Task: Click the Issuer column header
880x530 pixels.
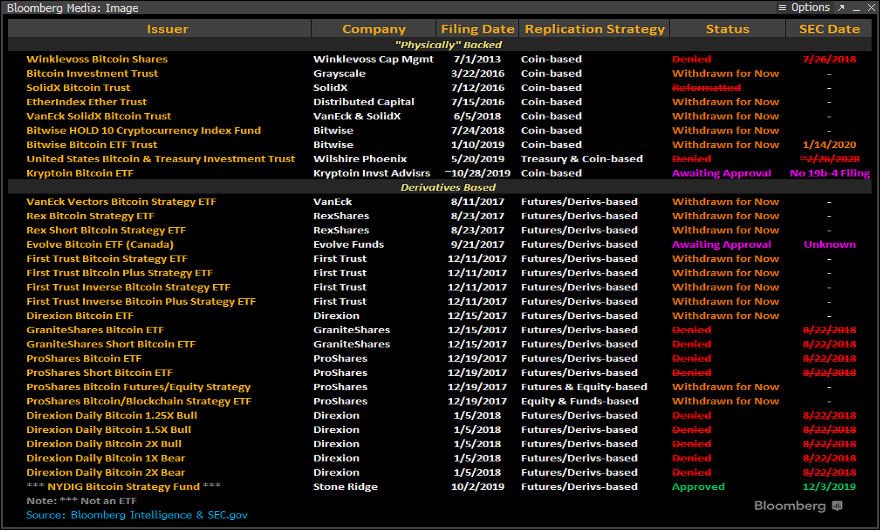Action: [x=160, y=29]
